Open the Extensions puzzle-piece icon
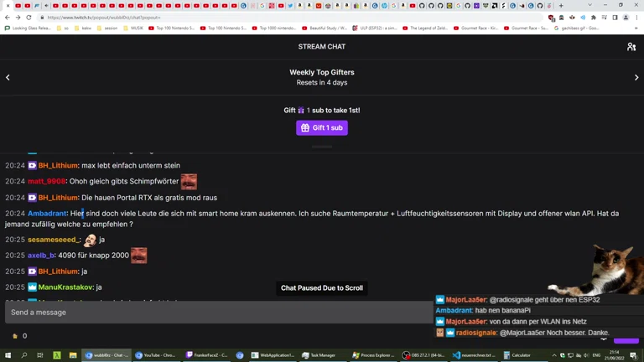Viewport: 644px width, 362px height. [594, 18]
